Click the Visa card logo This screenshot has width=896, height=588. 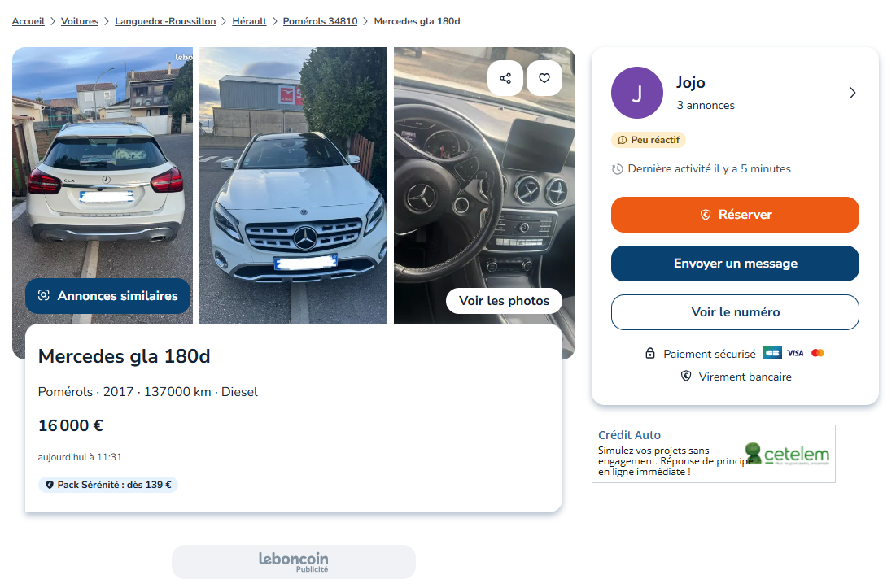pyautogui.click(x=795, y=353)
